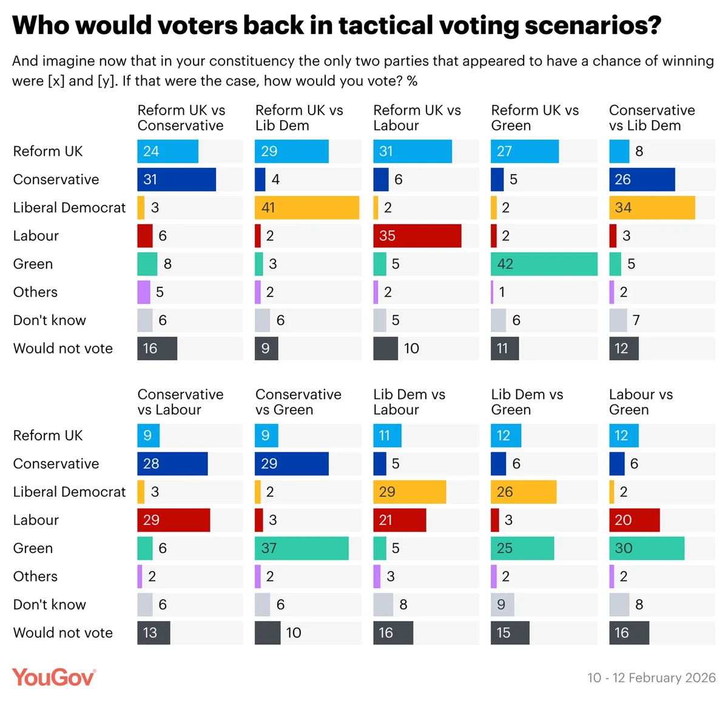Select the red 35 bar in Reform UK vs Labour

coord(417,236)
